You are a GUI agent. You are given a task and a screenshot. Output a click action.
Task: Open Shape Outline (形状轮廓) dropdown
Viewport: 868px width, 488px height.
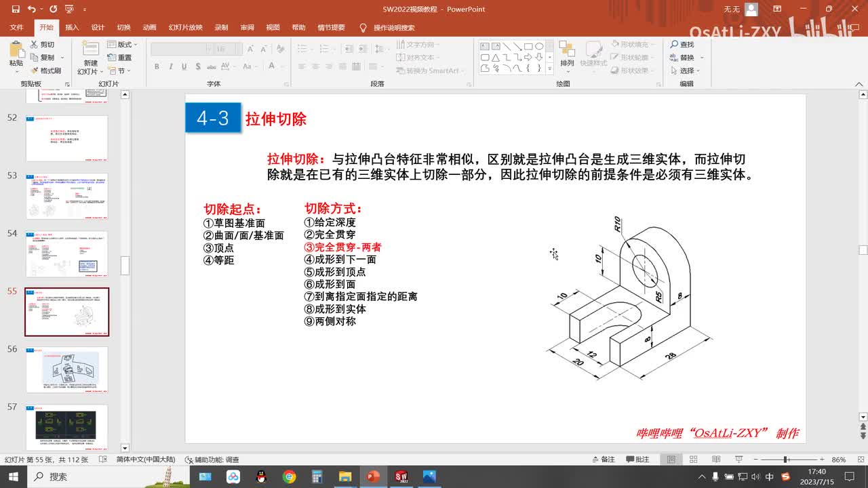point(633,58)
